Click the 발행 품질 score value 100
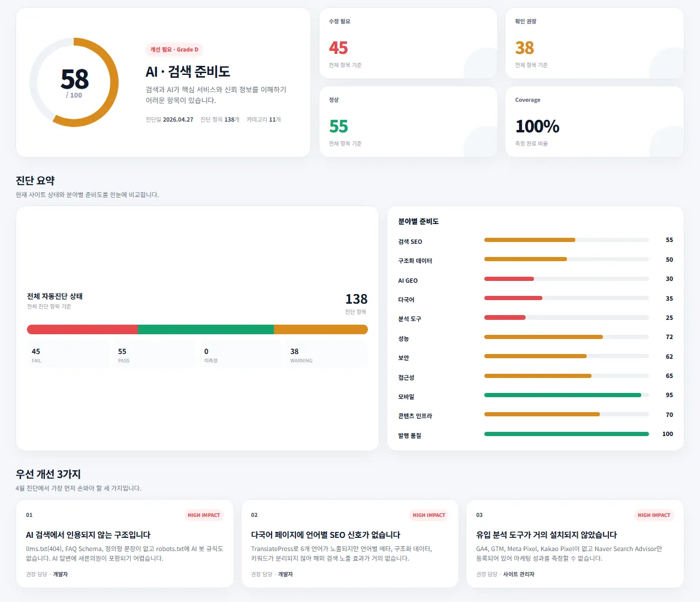 point(668,434)
